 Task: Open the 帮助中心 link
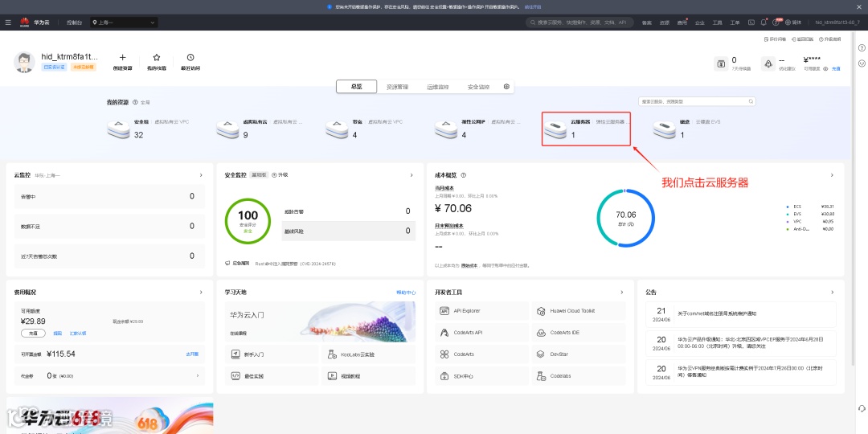pyautogui.click(x=406, y=293)
